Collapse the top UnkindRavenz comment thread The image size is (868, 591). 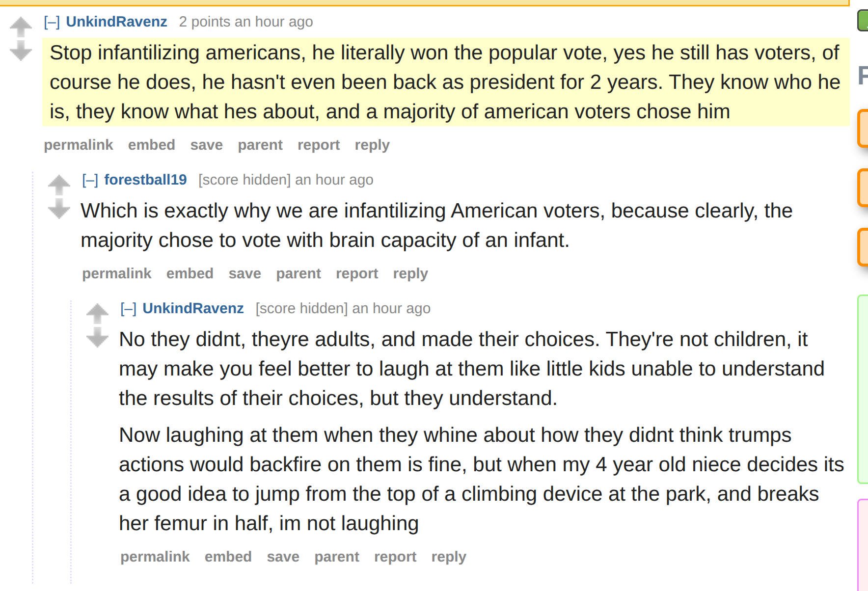(52, 22)
